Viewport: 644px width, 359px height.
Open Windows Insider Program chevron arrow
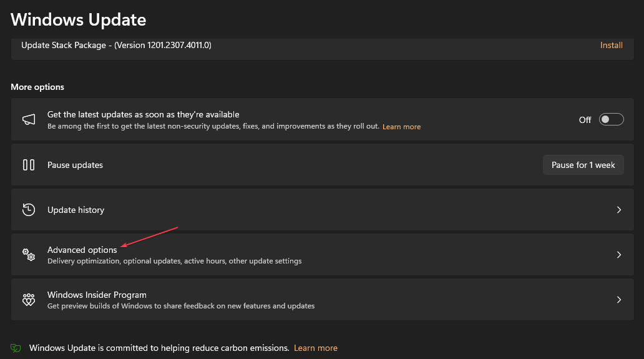pos(619,300)
